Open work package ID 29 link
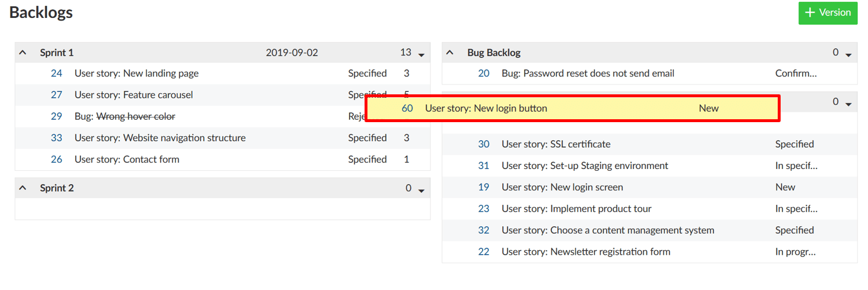 tap(56, 116)
